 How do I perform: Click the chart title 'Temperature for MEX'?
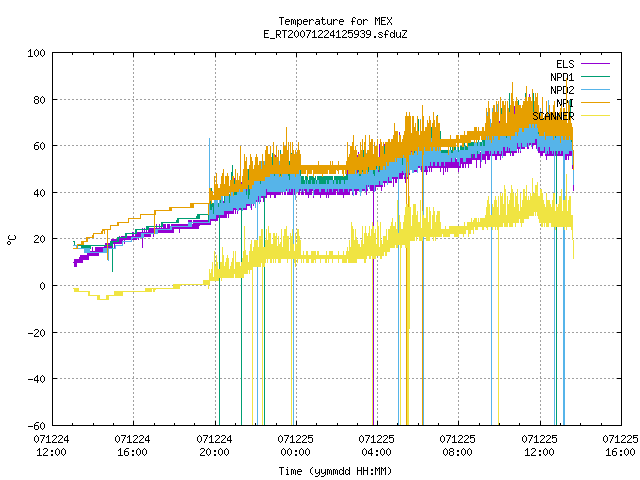335,21
